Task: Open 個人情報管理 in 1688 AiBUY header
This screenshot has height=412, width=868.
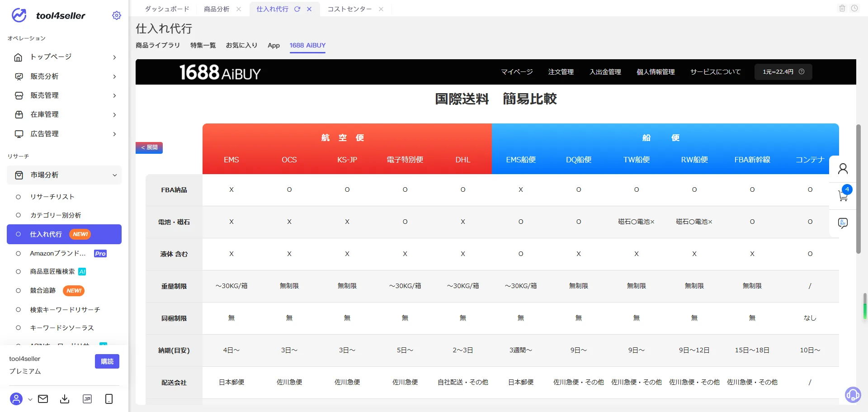Action: coord(656,72)
